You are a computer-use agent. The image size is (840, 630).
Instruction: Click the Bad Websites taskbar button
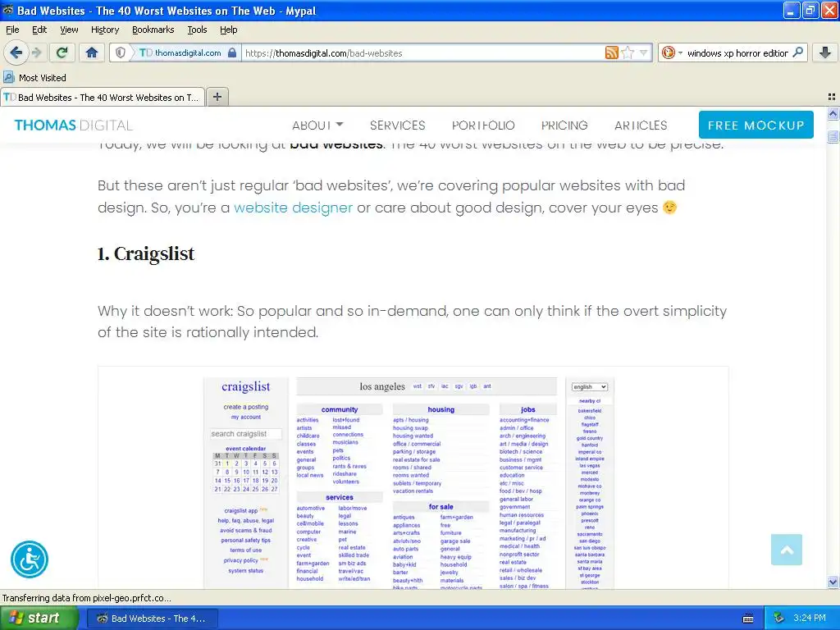[152, 619]
